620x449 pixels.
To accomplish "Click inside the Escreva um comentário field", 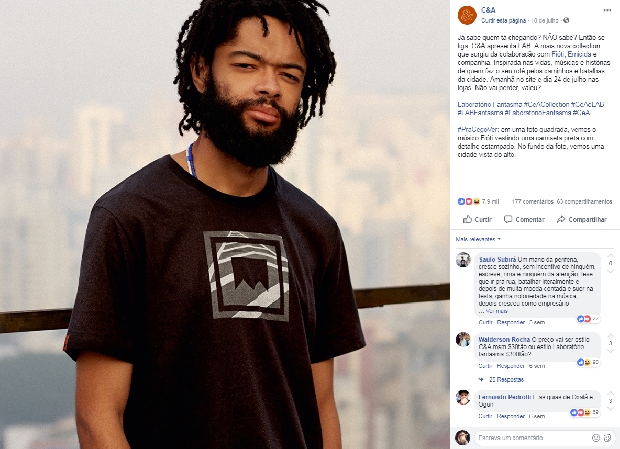I will (534, 438).
